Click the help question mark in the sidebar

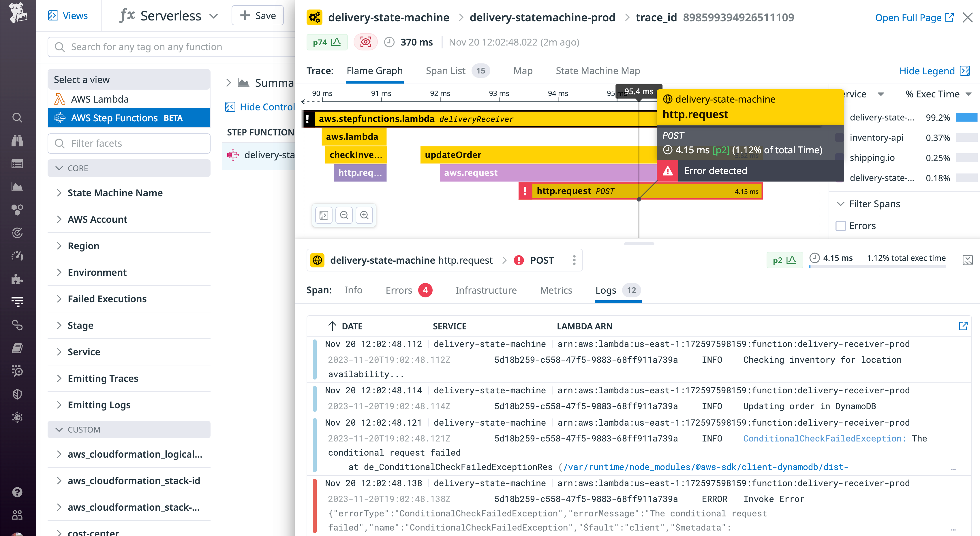pos(17,492)
